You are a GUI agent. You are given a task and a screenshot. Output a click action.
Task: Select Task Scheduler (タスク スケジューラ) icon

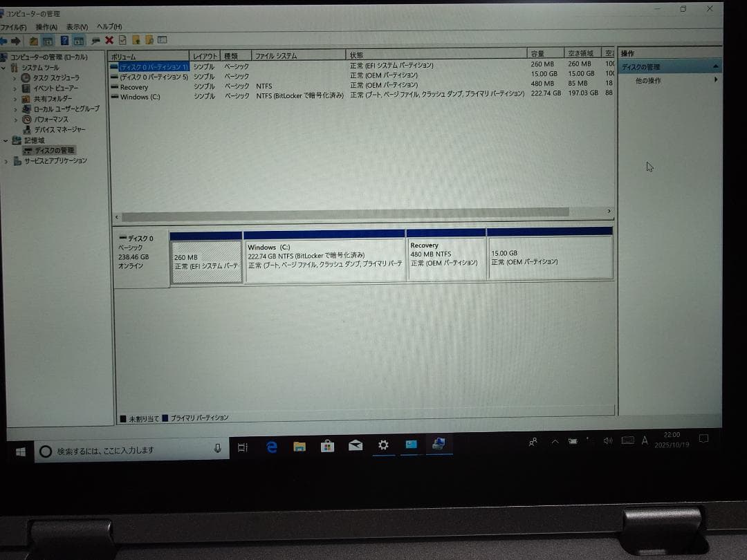coord(26,77)
